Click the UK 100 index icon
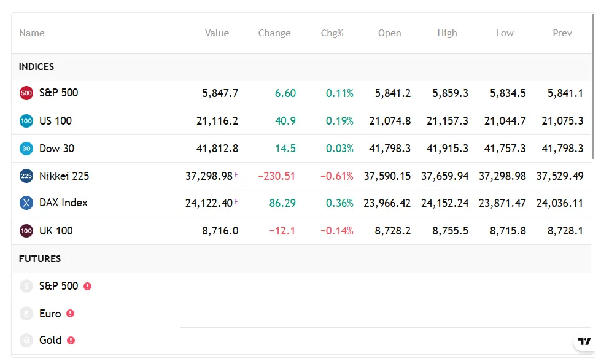 [26, 231]
